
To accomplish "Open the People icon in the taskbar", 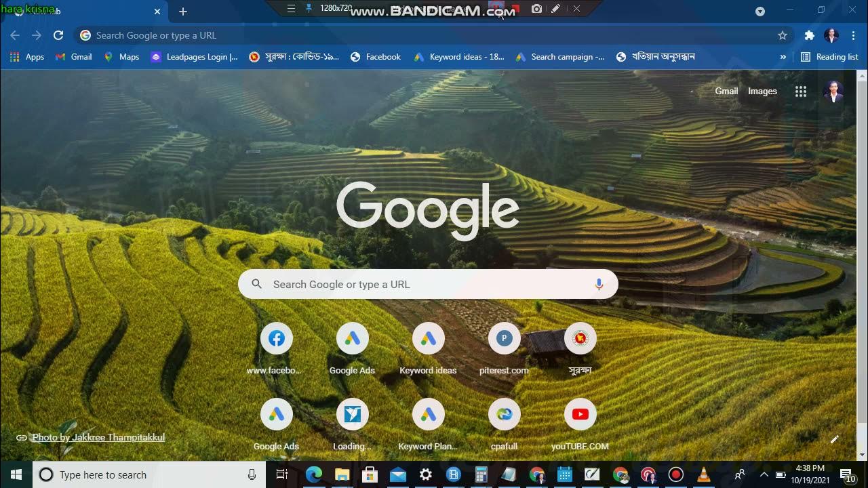I will pos(740,475).
